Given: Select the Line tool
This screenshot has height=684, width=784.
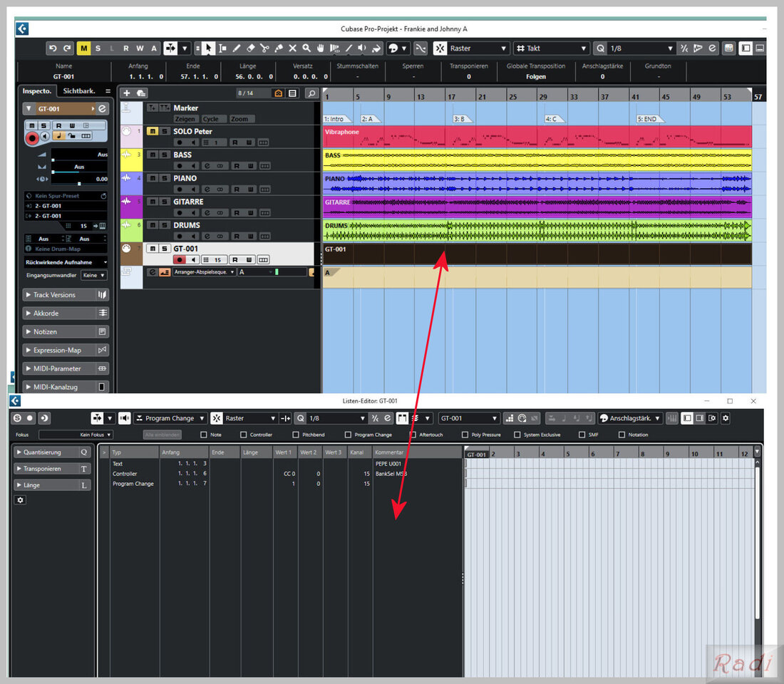Looking at the screenshot, I should tap(349, 48).
